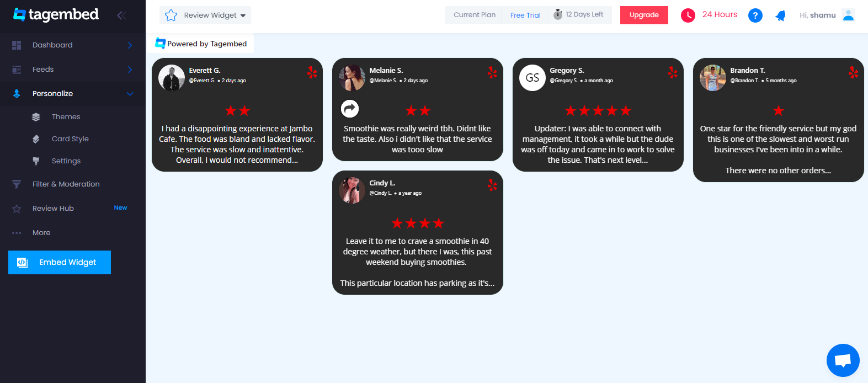Click the Dashboard grid icon in sidebar
This screenshot has height=383, width=868.
click(x=17, y=45)
